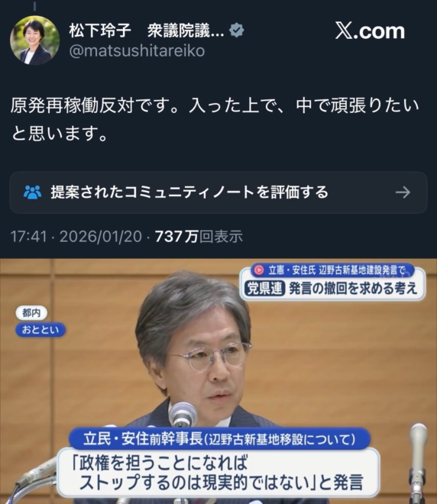Open the @matsushitareiko handle link
The width and height of the screenshot is (437, 504).
pyautogui.click(x=137, y=51)
